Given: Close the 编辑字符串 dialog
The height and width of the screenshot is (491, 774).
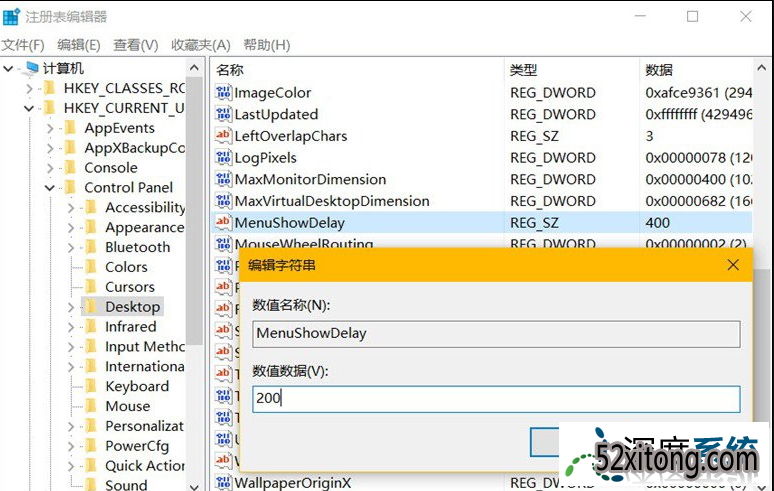Looking at the screenshot, I should 733,265.
